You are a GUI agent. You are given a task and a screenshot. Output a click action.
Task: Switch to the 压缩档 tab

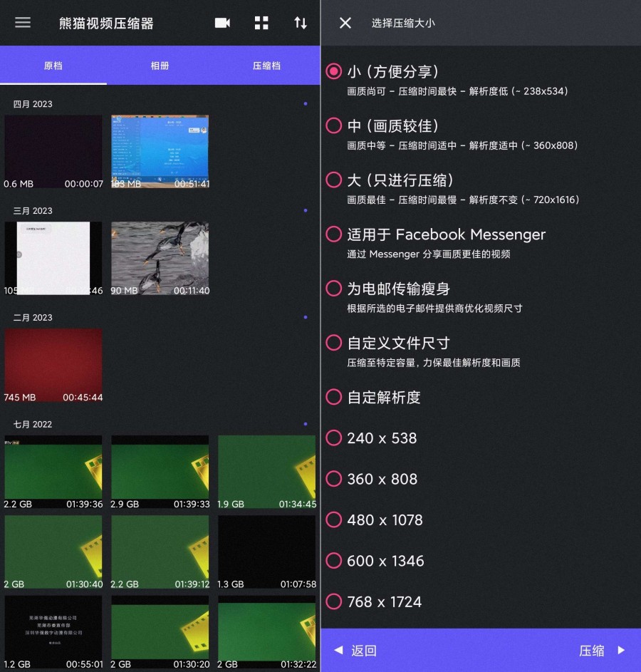(x=265, y=65)
